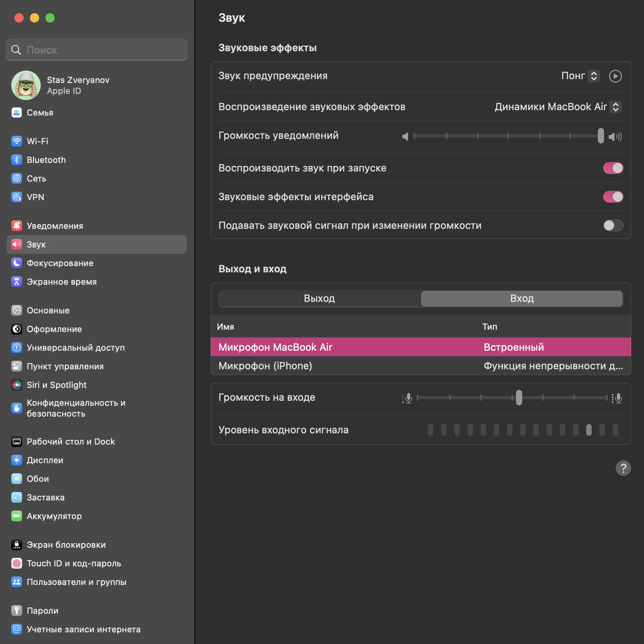Open Аккумулятор battery icon

click(17, 516)
